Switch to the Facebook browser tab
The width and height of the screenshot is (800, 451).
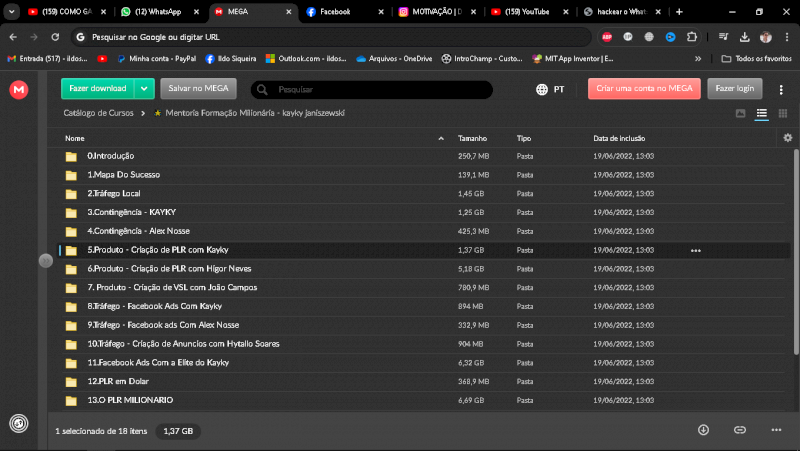334,12
